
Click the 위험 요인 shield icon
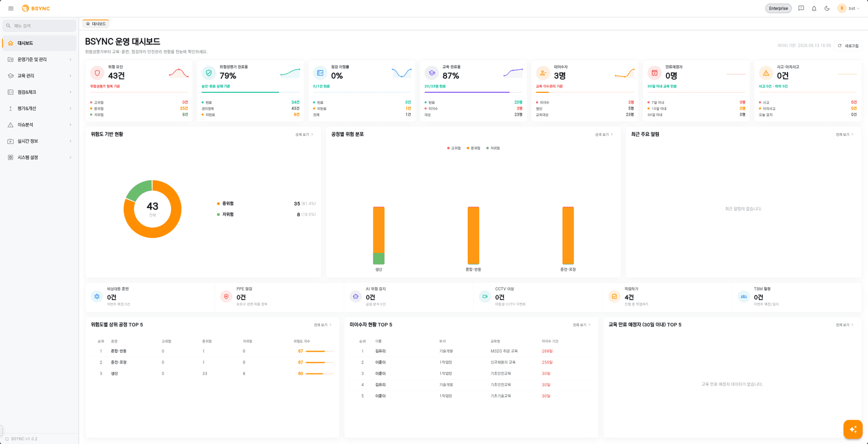[97, 73]
